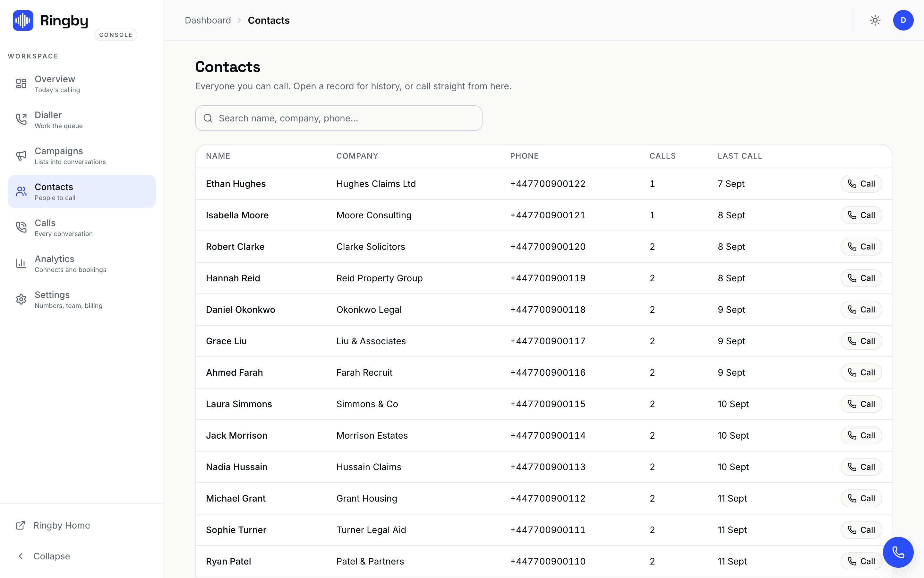Screen dimensions: 924x578
Task: Open Ringby Home link
Action: pyautogui.click(x=62, y=525)
